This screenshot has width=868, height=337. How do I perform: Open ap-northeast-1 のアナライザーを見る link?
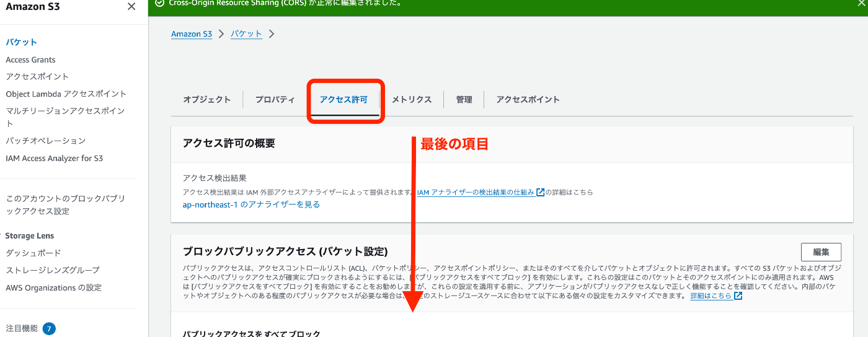251,204
